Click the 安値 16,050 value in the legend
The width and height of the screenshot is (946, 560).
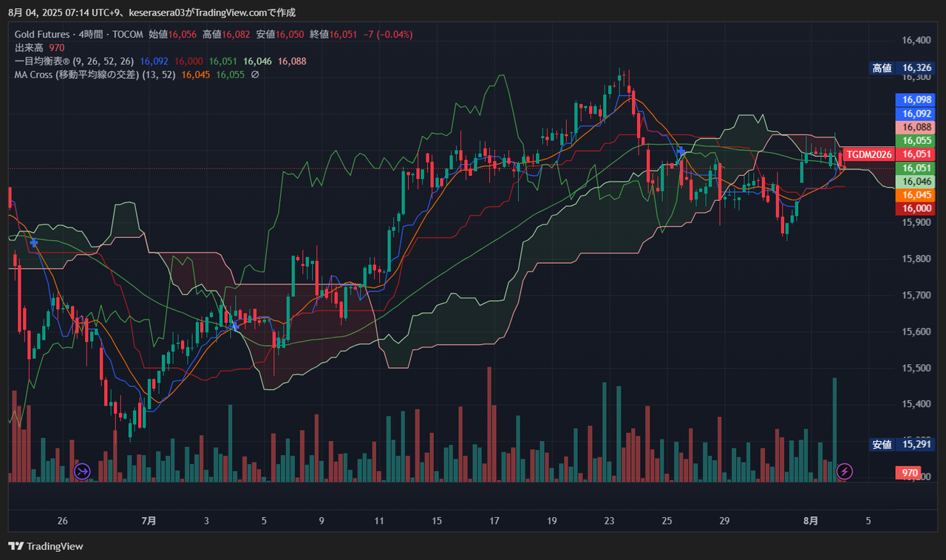tap(281, 35)
